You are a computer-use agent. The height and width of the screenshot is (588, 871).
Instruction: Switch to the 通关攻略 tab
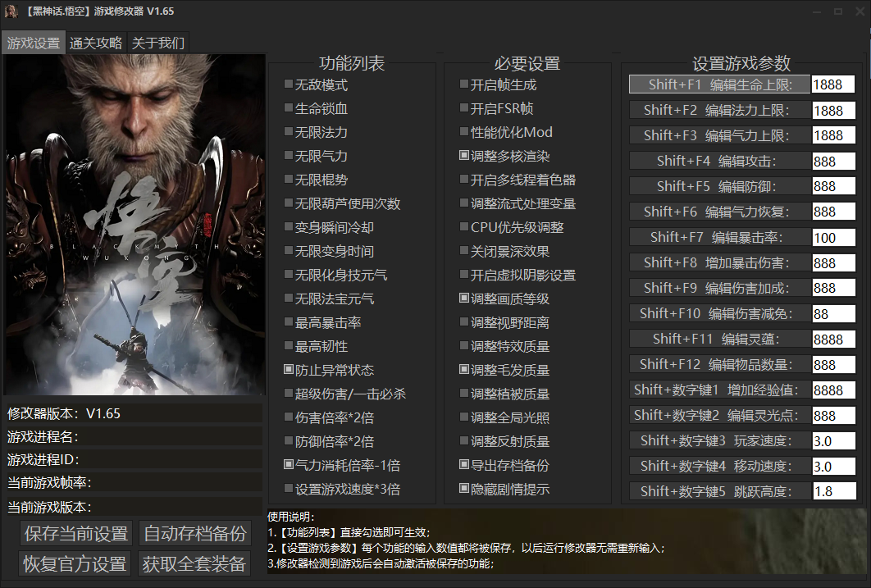click(x=95, y=43)
